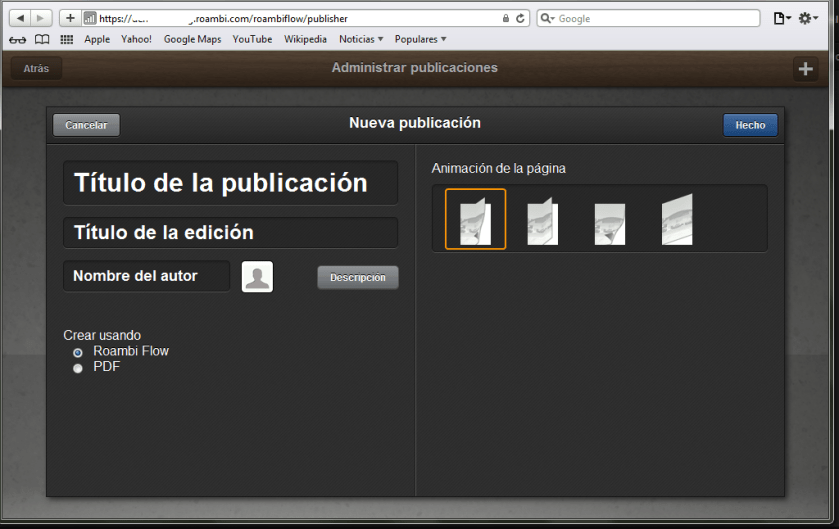Image resolution: width=839 pixels, height=529 pixels.
Task: Open the Wikipedia bookmark
Action: tap(304, 40)
